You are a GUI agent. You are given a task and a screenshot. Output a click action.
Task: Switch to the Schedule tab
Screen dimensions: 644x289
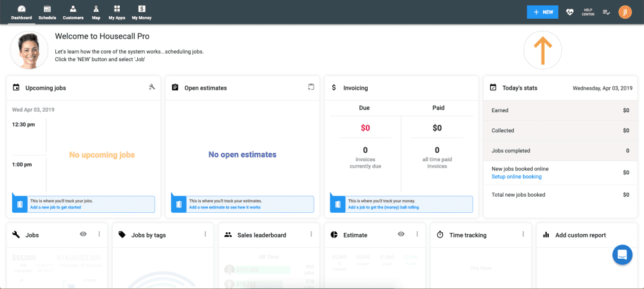coord(47,12)
